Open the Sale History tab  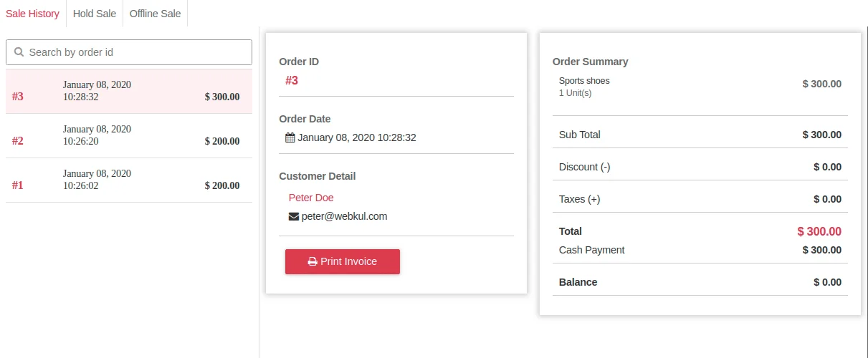point(32,14)
